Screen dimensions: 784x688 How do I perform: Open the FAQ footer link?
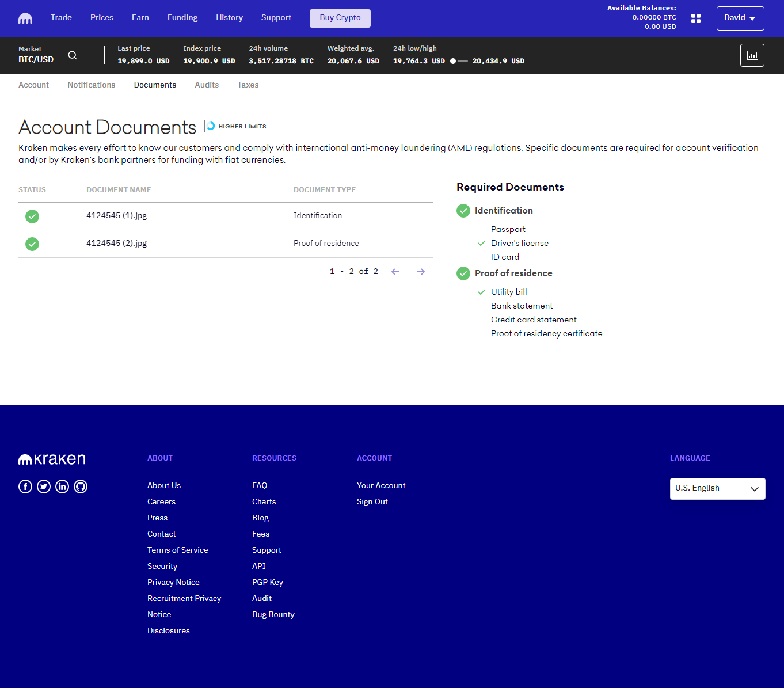(x=260, y=486)
